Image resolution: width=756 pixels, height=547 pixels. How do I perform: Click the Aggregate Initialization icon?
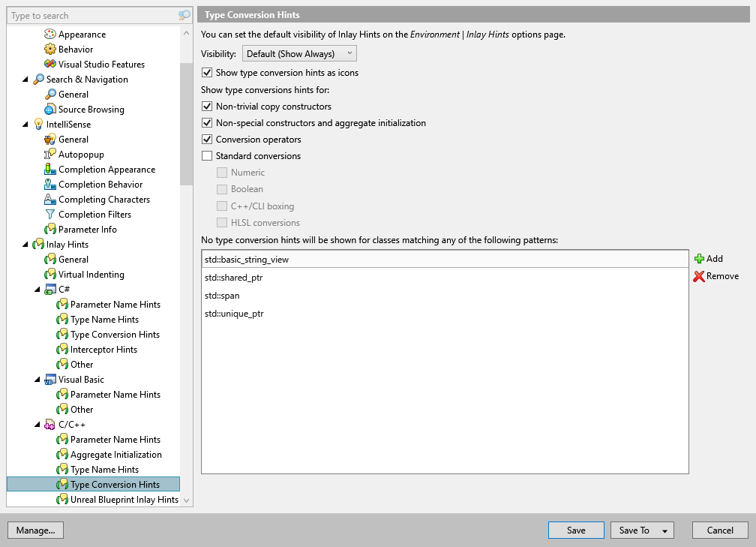(61, 455)
